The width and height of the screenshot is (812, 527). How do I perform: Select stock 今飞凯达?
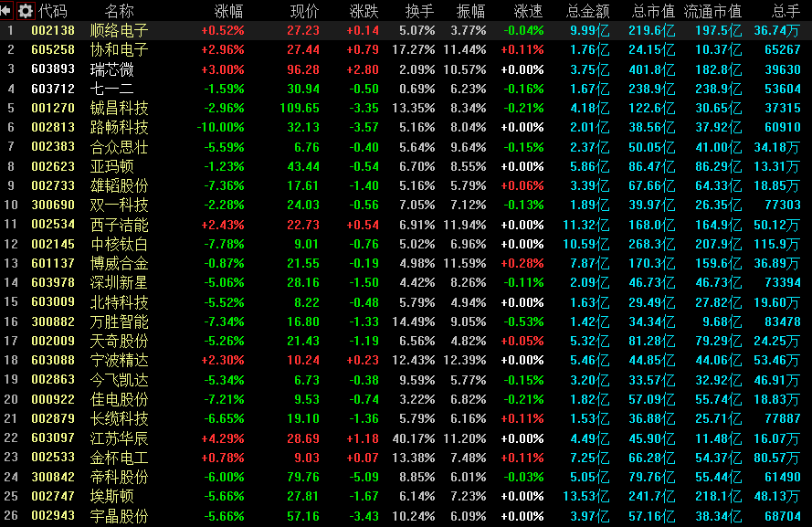119,380
